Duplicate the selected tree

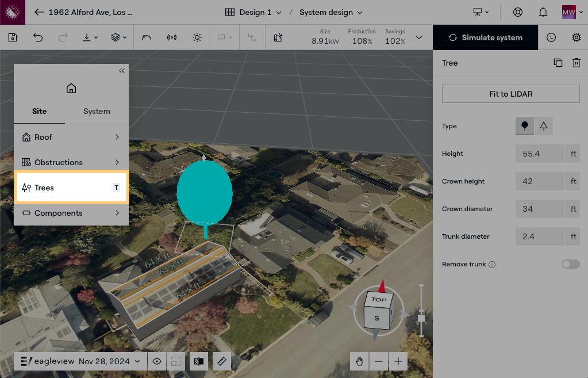(558, 63)
